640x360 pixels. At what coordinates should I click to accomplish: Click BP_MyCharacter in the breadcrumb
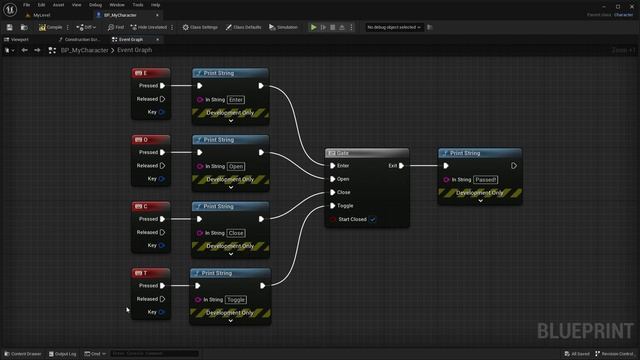[84, 50]
